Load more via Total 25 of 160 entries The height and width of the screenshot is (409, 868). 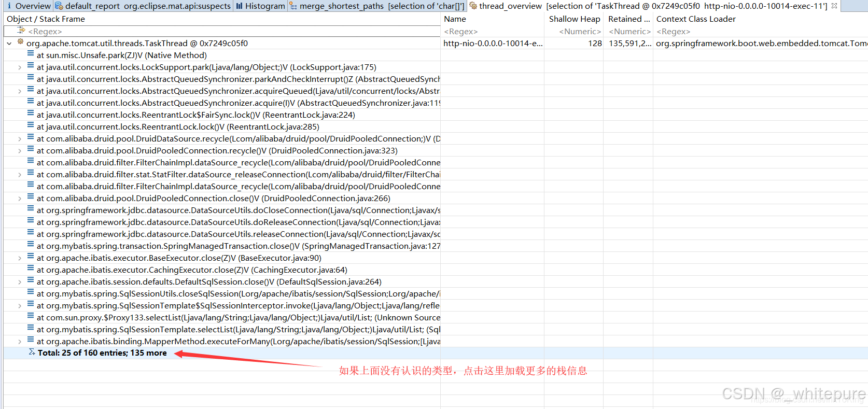point(102,353)
